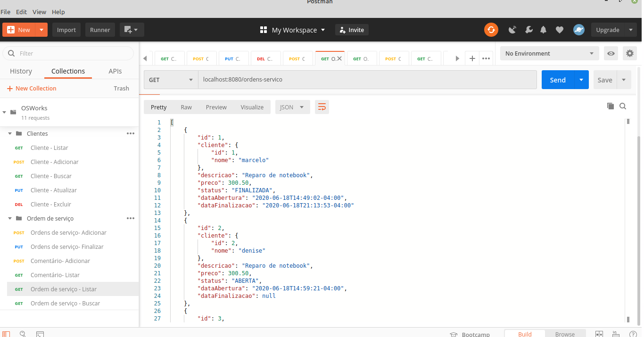The width and height of the screenshot is (644, 337).
Task: Open Find and Replace in status bar
Action: click(23, 334)
